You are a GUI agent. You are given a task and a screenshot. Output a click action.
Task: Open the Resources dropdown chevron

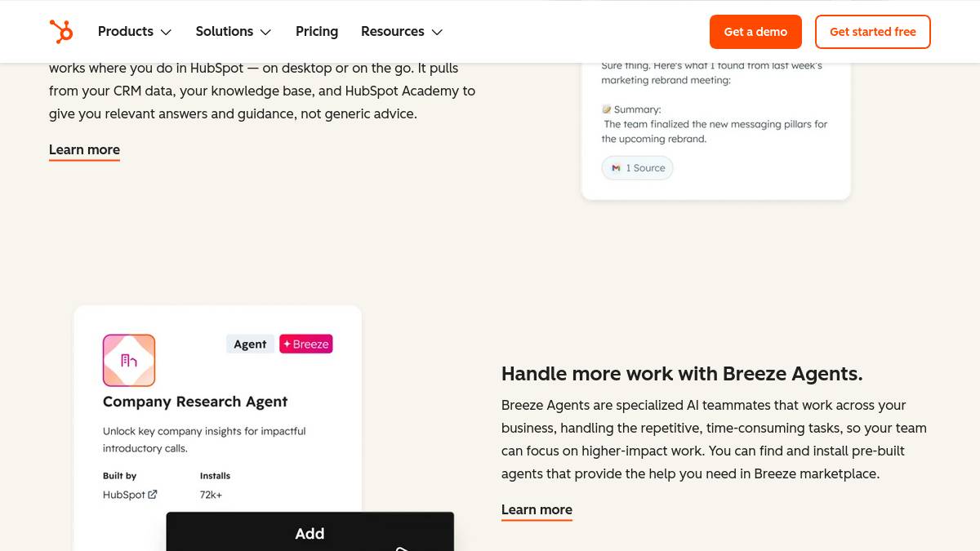437,32
